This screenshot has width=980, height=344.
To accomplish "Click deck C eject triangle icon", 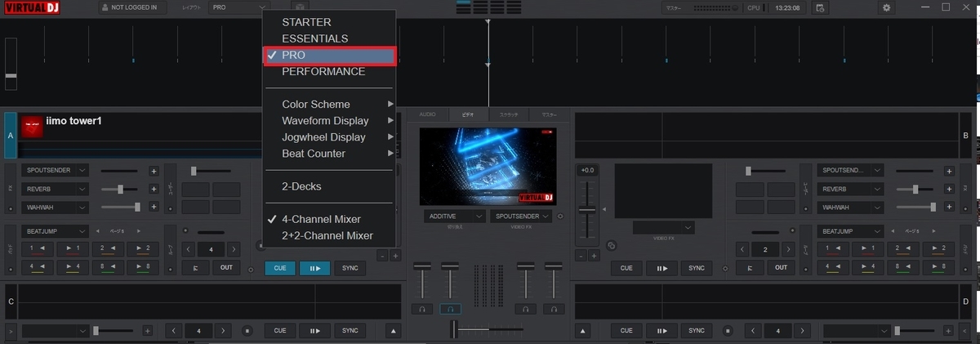I will pyautogui.click(x=394, y=331).
